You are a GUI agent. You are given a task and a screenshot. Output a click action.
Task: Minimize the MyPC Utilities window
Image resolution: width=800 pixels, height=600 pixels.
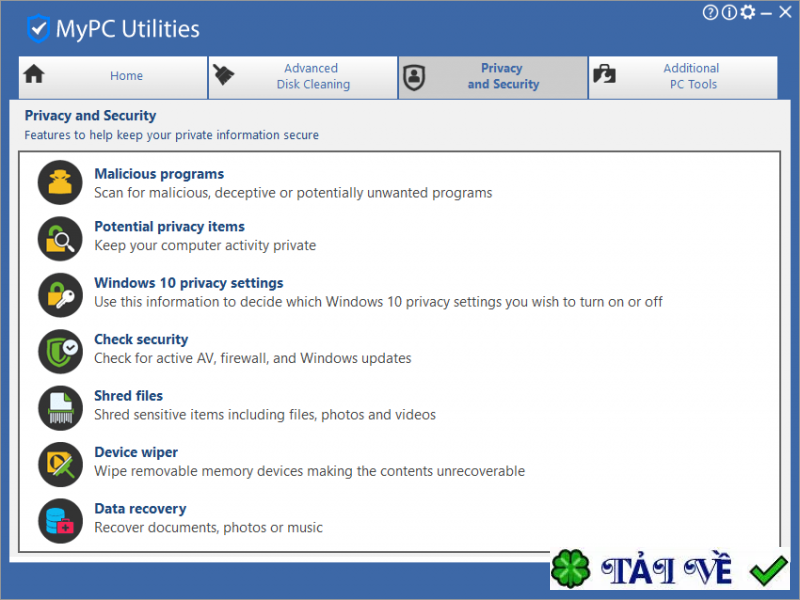point(766,13)
